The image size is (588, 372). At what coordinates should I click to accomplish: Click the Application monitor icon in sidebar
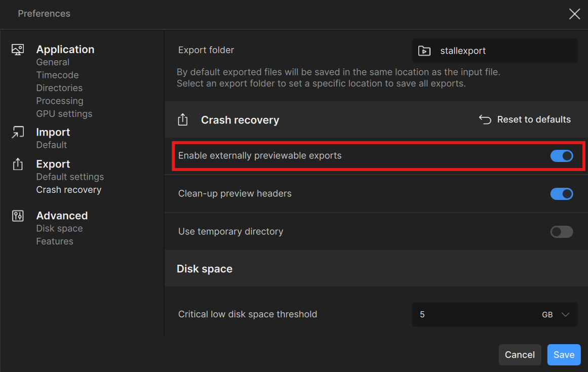tap(18, 50)
